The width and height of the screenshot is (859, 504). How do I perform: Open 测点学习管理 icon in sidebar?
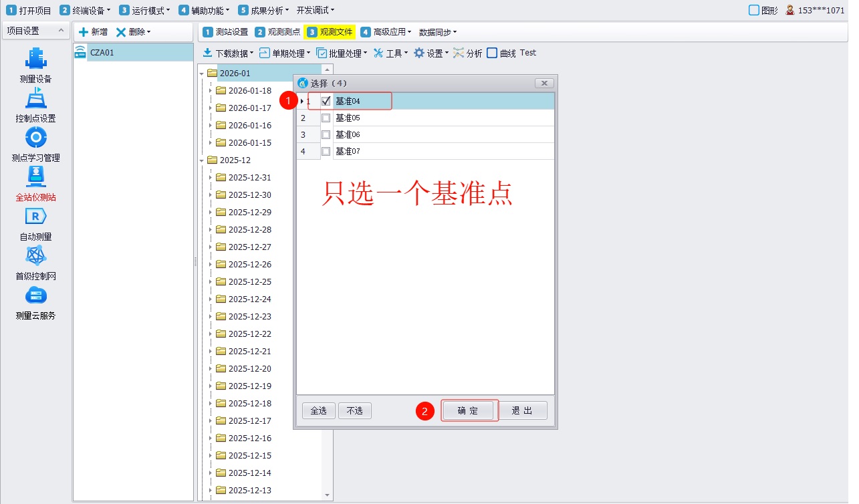click(x=35, y=138)
